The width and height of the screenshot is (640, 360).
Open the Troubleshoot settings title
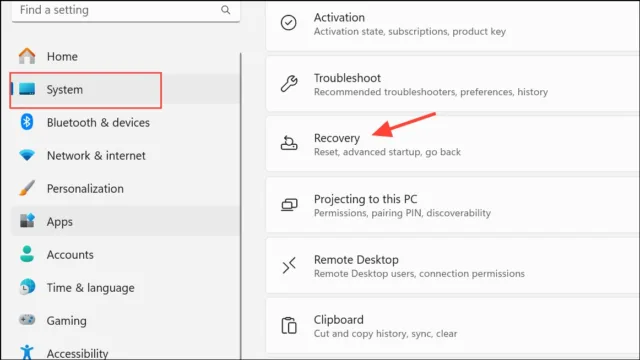click(347, 78)
